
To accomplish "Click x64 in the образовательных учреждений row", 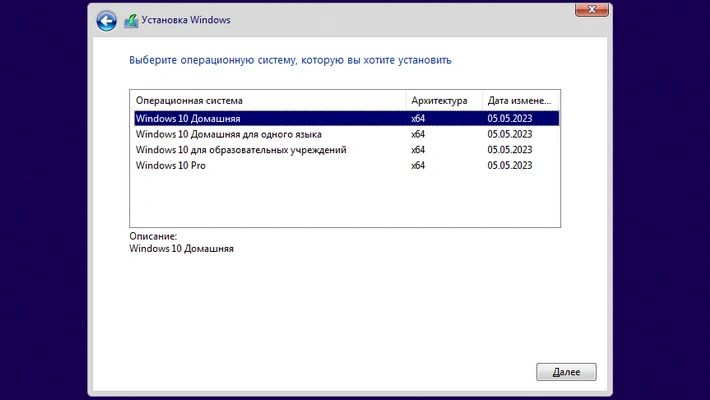I will click(418, 149).
